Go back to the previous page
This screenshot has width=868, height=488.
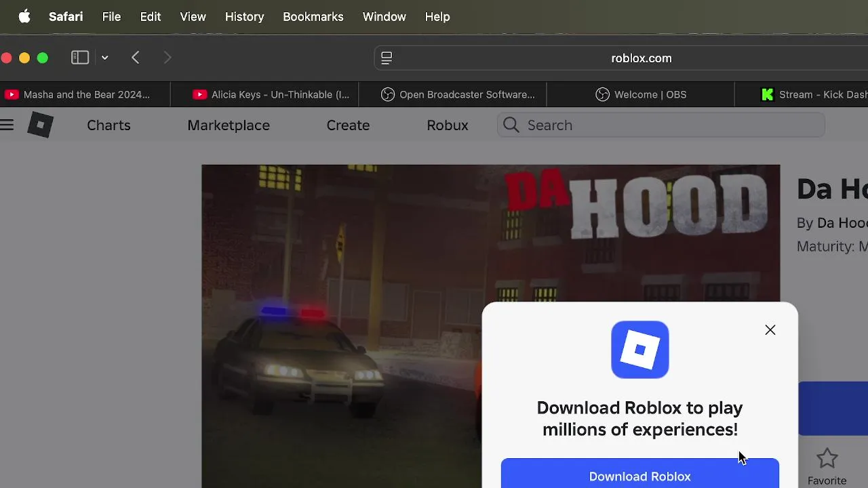point(136,58)
